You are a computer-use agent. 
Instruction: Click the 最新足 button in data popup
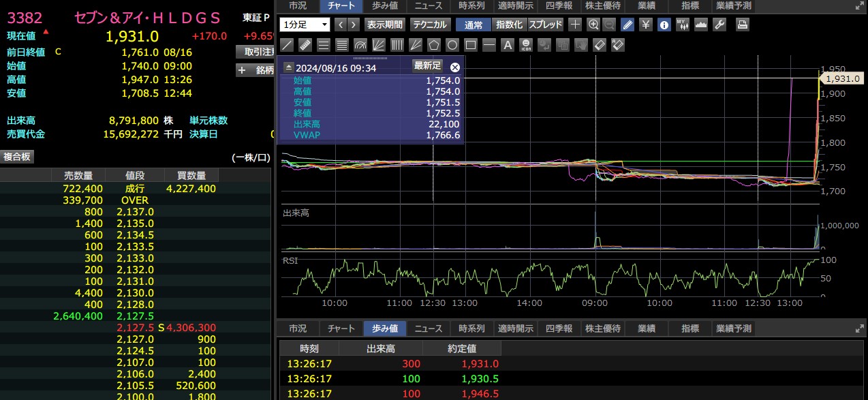(428, 66)
